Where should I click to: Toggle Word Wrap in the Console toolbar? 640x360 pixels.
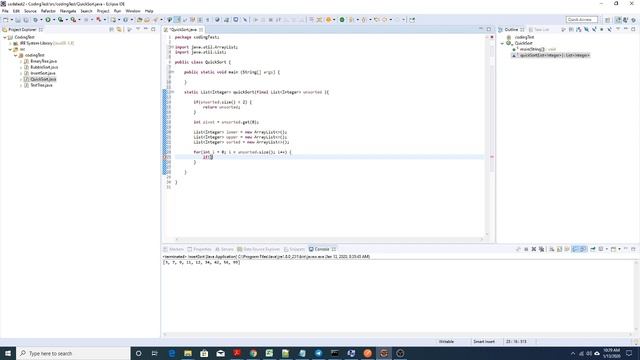click(567, 249)
